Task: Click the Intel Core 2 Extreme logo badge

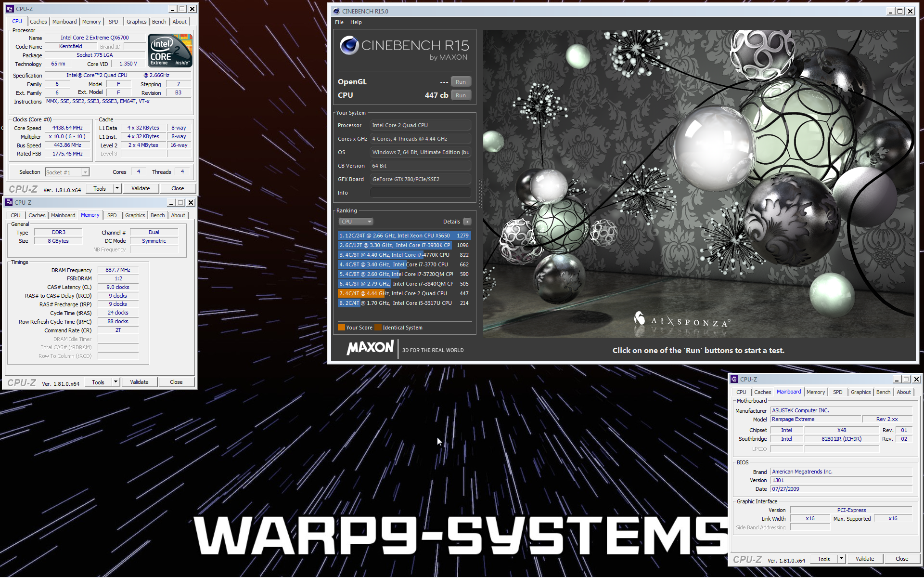Action: coord(170,50)
